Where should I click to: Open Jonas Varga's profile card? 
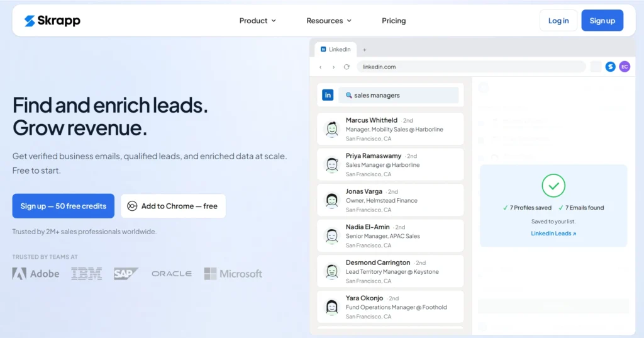pos(390,200)
